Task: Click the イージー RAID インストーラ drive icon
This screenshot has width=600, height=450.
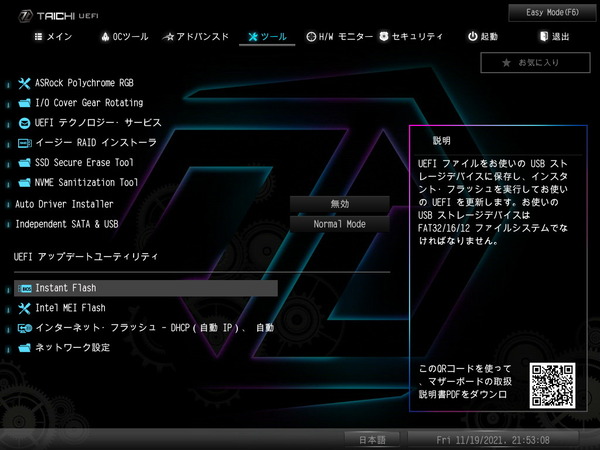Action: tap(24, 143)
